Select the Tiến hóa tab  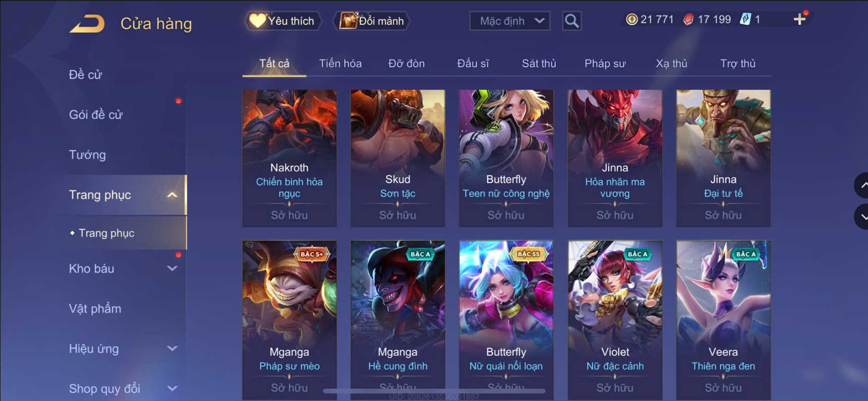pos(340,63)
